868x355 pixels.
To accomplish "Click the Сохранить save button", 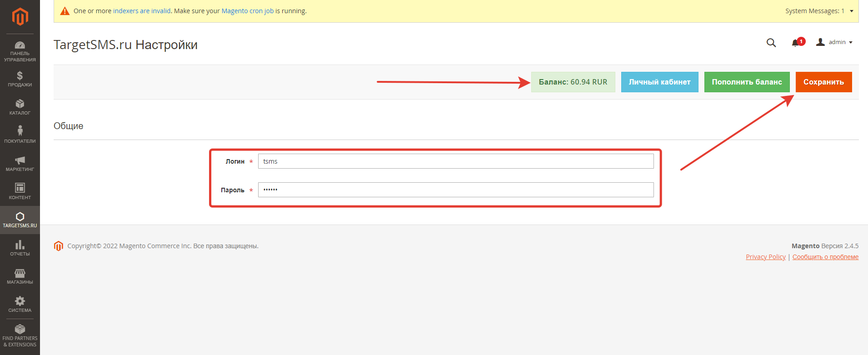I will [824, 82].
